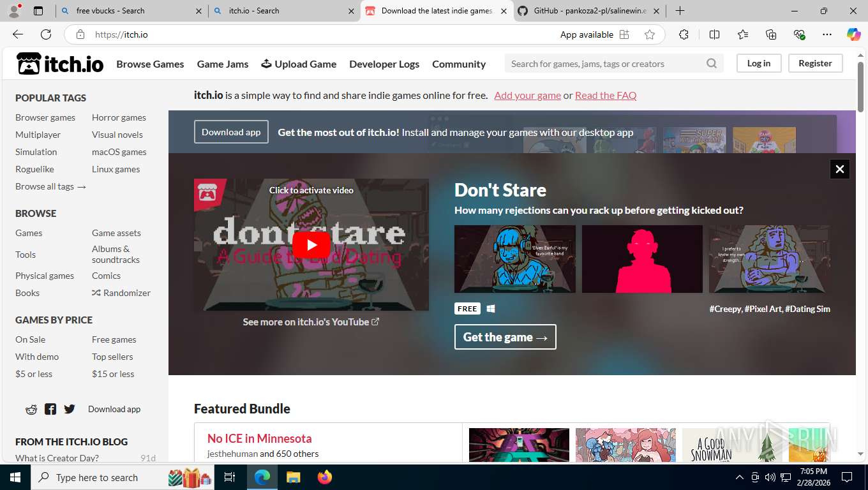Play the Don't Stare YouTube video
The image size is (868, 490).
point(311,245)
